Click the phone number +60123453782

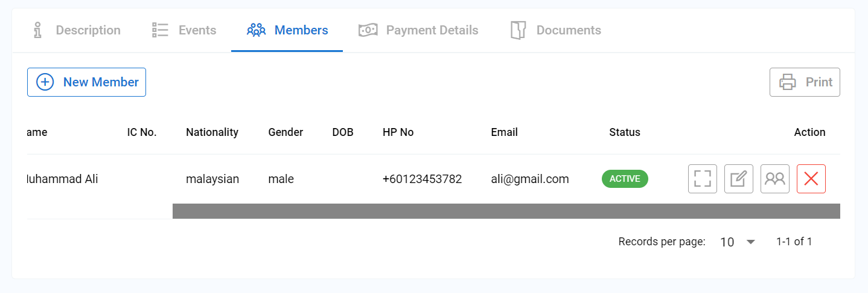422,179
